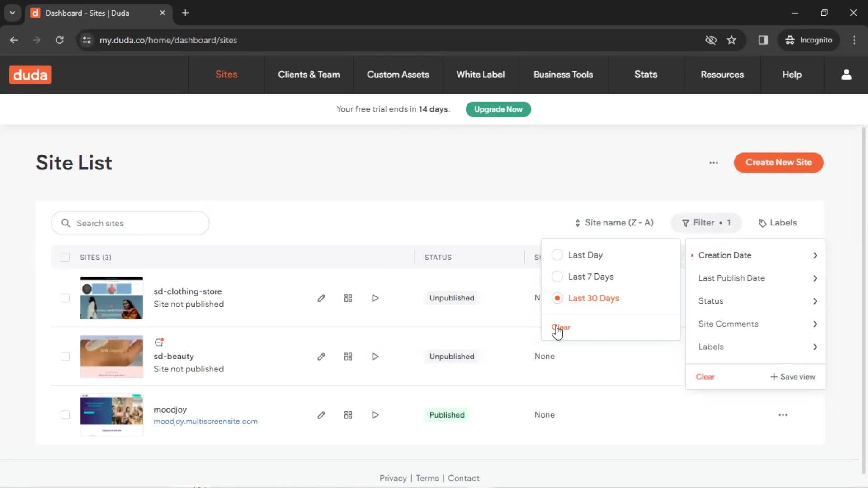Open the three-dot menu beside Create New Site

[x=713, y=163]
